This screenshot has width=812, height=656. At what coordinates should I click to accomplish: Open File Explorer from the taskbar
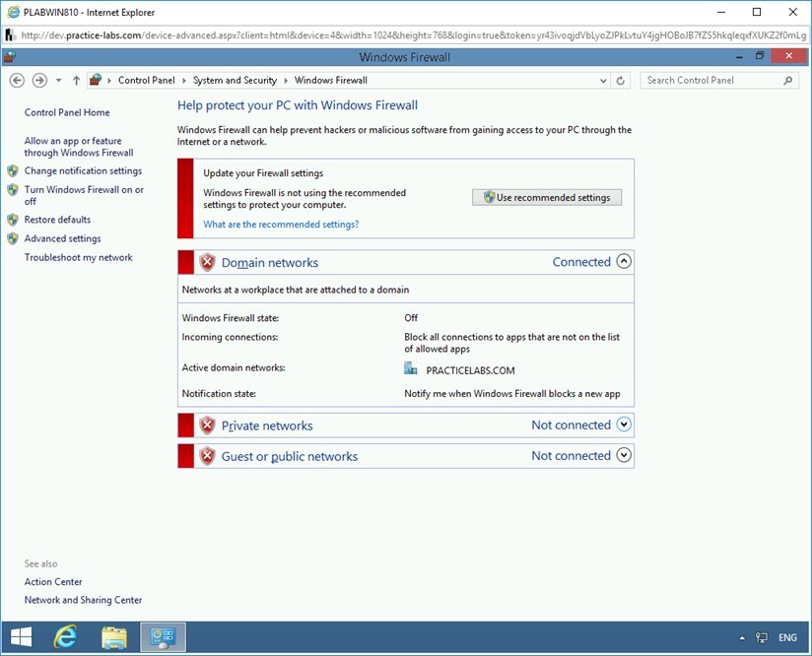(113, 636)
